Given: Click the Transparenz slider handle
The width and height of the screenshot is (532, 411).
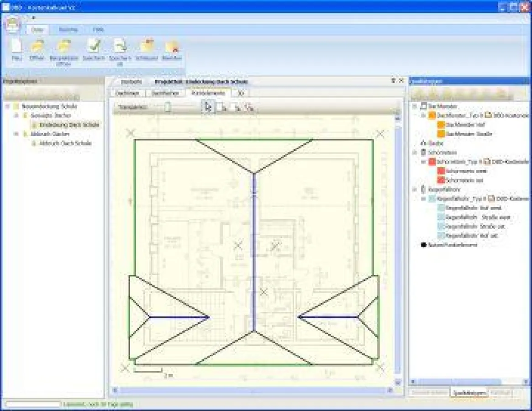Looking at the screenshot, I should tap(168, 107).
